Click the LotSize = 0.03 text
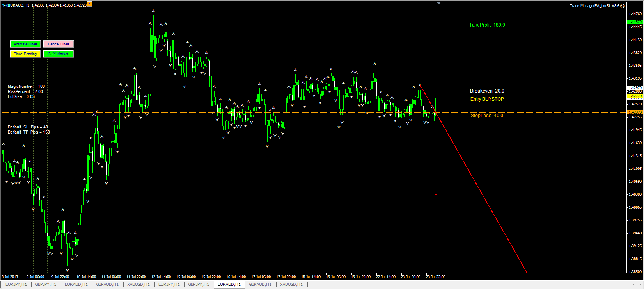This screenshot has height=289, width=644. pos(21,96)
